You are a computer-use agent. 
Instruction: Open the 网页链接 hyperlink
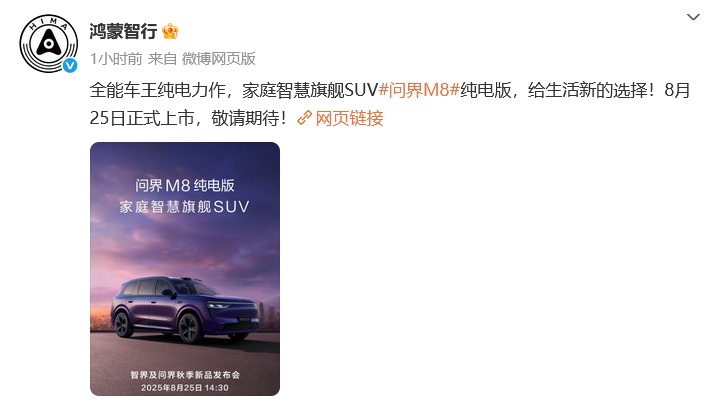[350, 118]
